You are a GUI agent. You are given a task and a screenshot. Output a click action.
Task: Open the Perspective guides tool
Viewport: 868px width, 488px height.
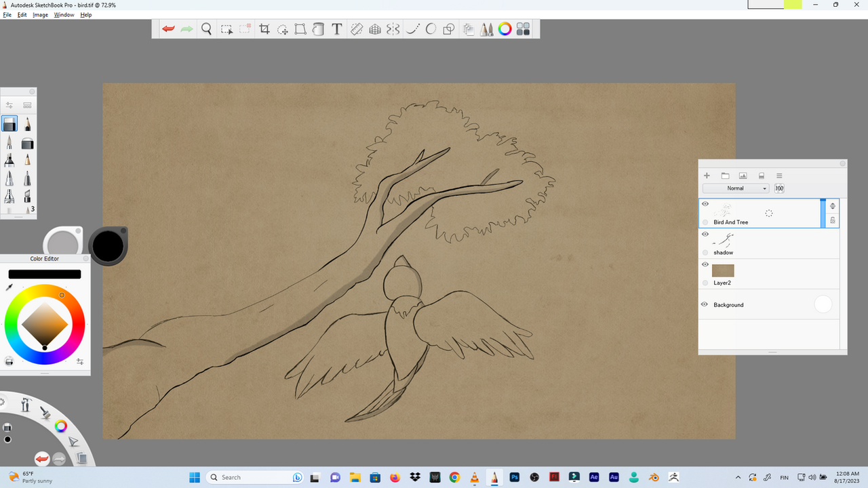tap(375, 29)
